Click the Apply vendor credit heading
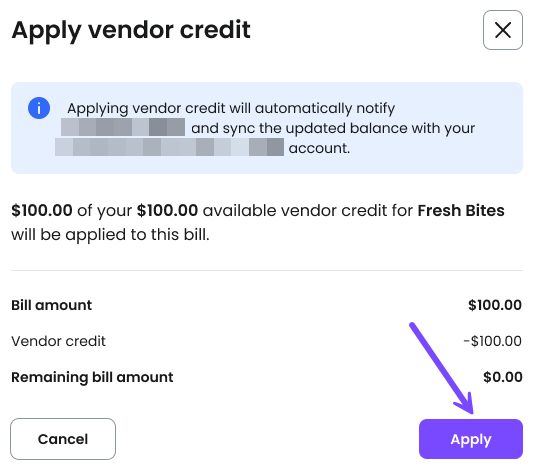This screenshot has height=472, width=538. click(x=131, y=31)
